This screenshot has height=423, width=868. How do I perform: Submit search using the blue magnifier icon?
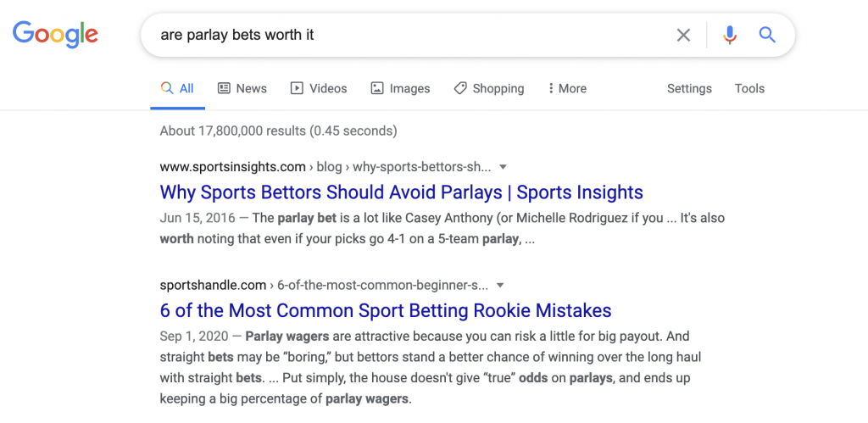(x=766, y=35)
